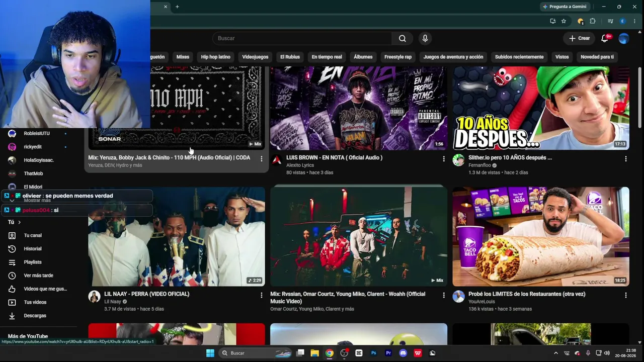The image size is (644, 362).
Task: Open the Chrome extensions puzzle icon
Action: click(593, 21)
